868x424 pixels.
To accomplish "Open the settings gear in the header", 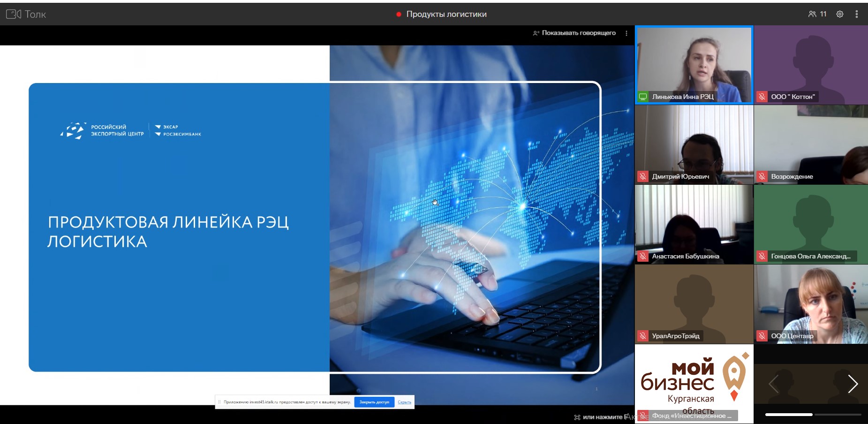I will (840, 14).
